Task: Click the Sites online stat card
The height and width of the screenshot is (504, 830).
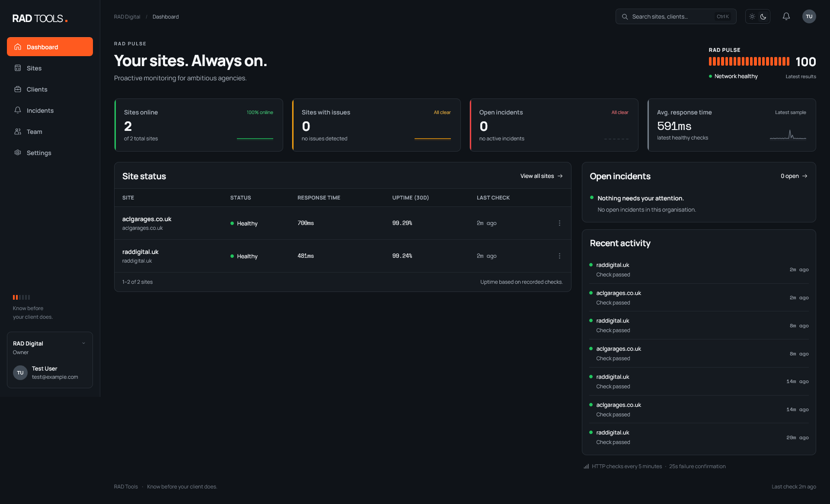Action: (198, 125)
